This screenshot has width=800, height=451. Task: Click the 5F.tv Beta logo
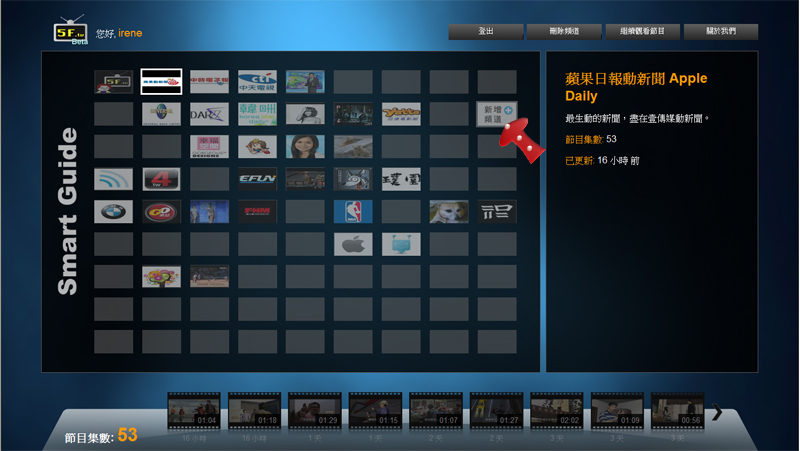click(71, 32)
